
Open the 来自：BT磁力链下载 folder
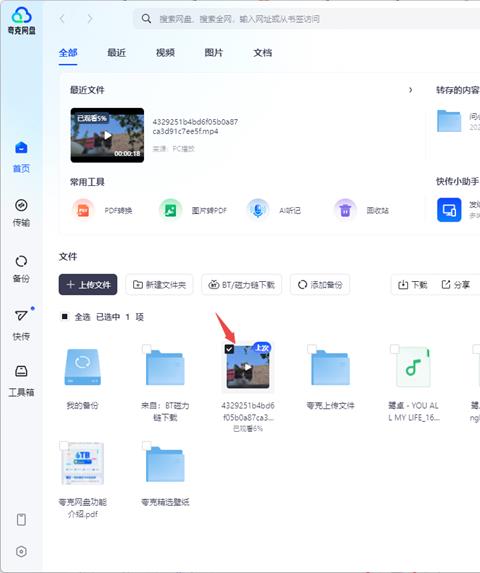click(x=165, y=368)
